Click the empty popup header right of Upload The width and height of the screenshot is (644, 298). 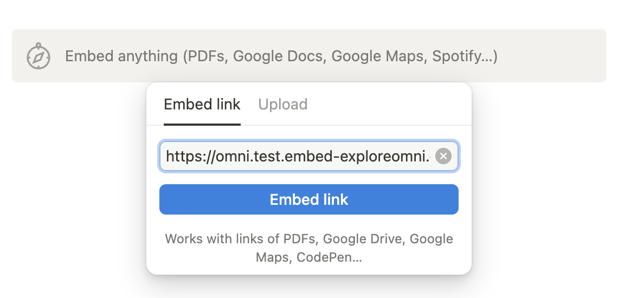tap(390, 105)
